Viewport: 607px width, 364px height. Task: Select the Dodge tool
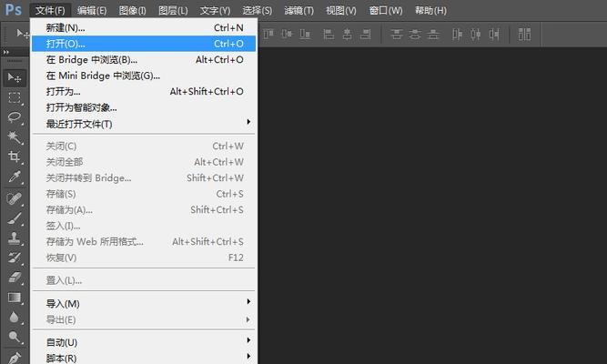(x=15, y=338)
